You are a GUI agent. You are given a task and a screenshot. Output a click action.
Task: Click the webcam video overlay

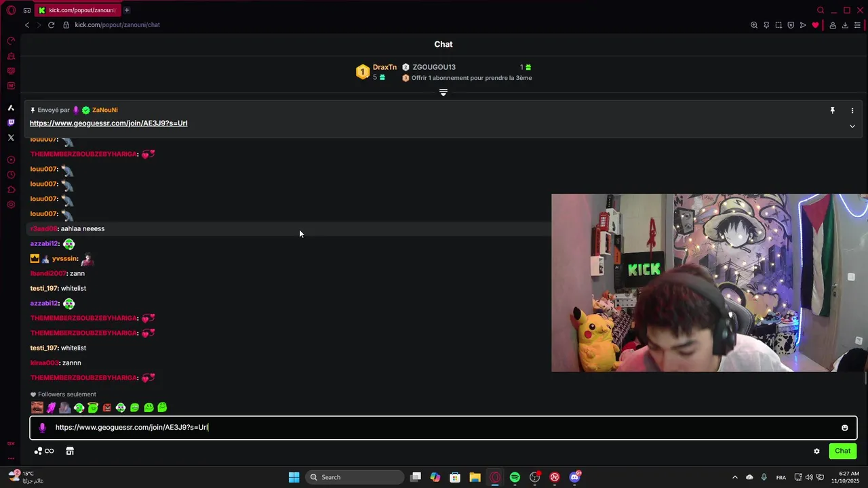709,283
